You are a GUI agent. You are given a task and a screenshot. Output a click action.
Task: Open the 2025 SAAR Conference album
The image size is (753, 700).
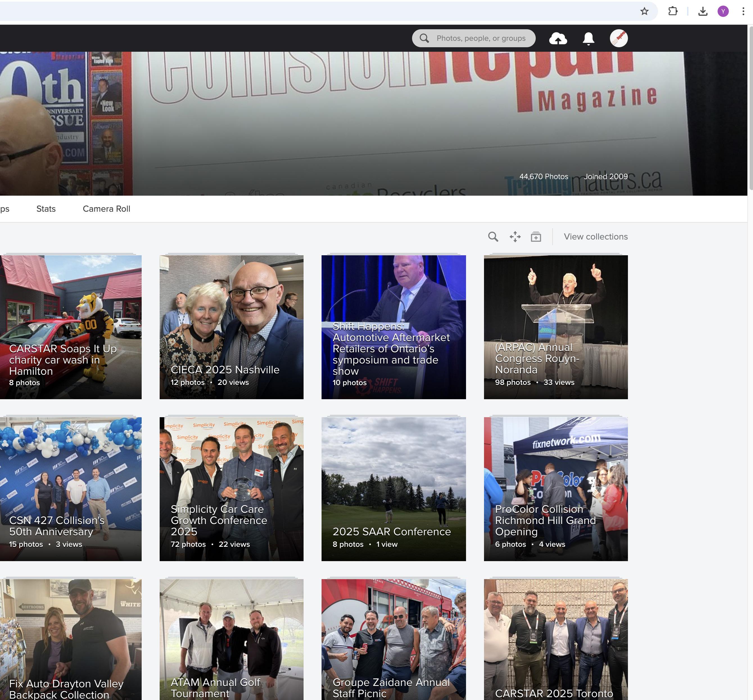tap(393, 489)
